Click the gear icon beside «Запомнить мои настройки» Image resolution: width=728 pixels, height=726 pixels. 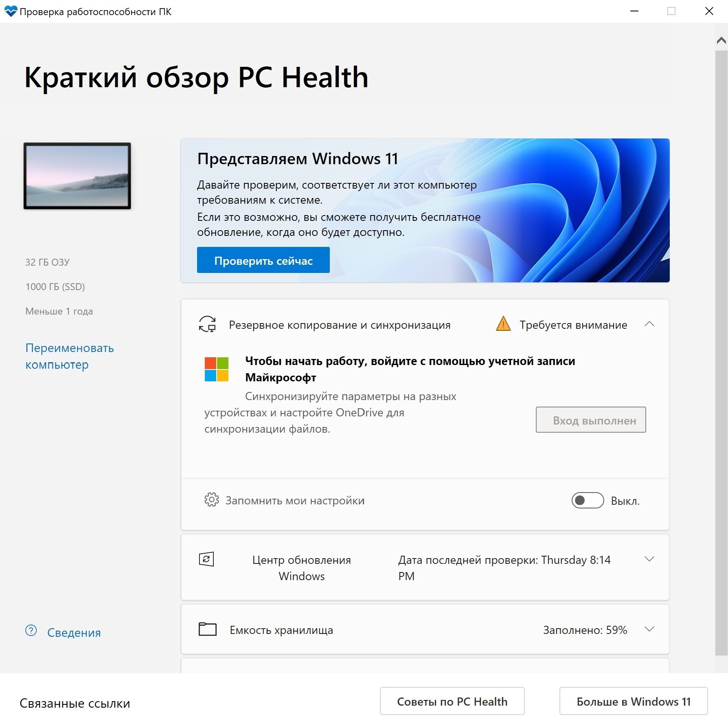[212, 500]
